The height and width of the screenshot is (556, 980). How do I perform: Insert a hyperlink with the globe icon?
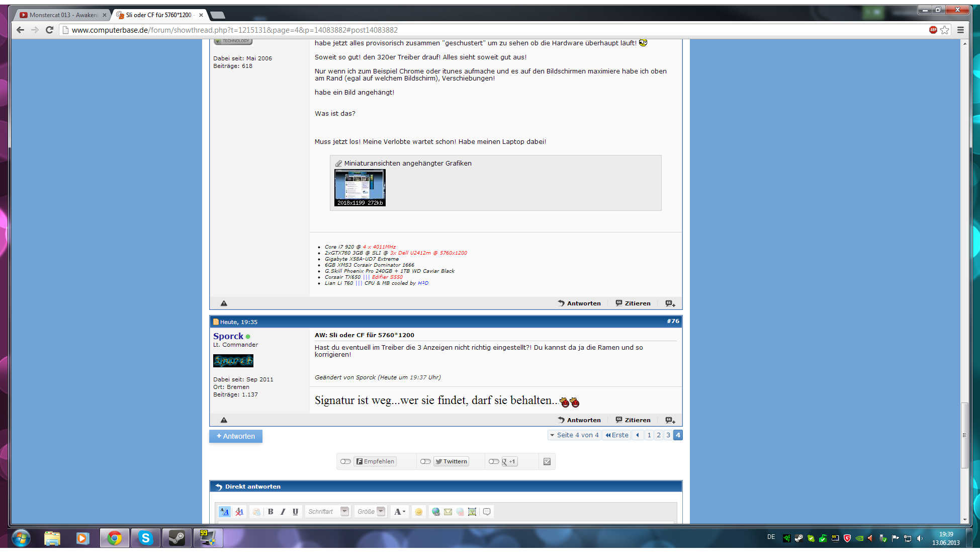(435, 512)
